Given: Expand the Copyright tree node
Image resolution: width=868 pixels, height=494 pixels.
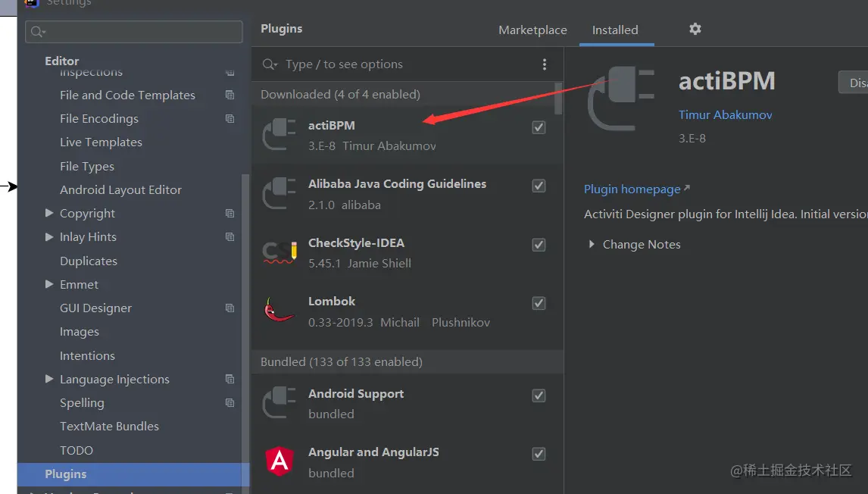Looking at the screenshot, I should coord(49,214).
